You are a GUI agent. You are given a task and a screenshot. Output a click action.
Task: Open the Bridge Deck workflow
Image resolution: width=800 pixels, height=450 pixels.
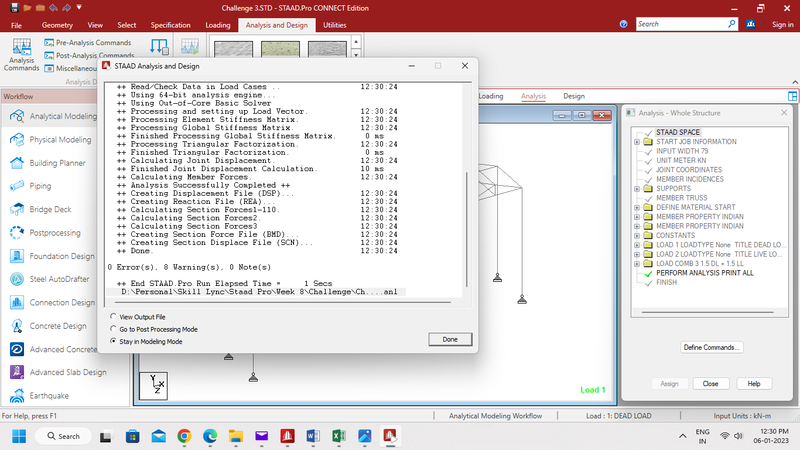pyautogui.click(x=52, y=208)
